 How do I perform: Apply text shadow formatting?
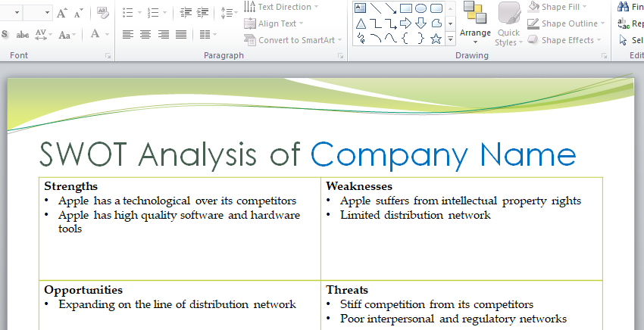(x=5, y=34)
